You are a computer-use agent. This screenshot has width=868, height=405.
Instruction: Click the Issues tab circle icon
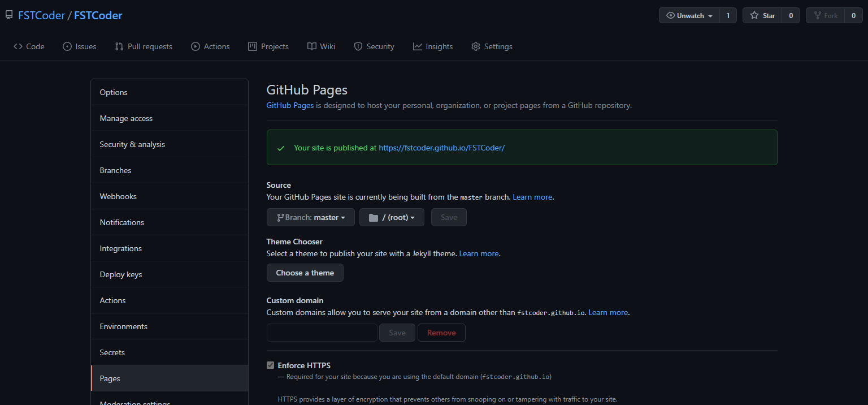[x=67, y=46]
